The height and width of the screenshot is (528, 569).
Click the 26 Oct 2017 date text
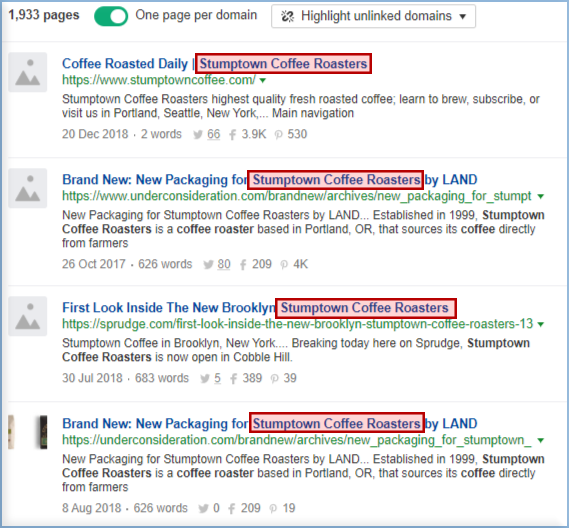click(94, 264)
